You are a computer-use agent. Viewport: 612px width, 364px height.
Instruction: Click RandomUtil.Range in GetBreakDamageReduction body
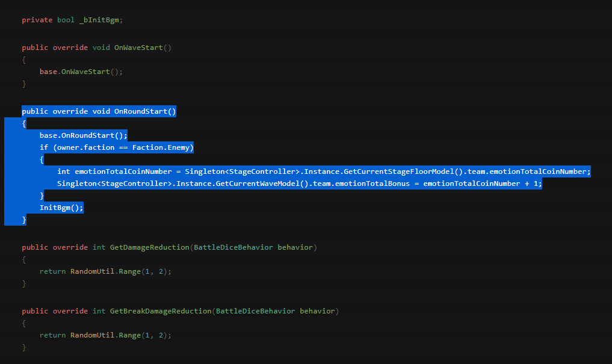[x=105, y=336]
